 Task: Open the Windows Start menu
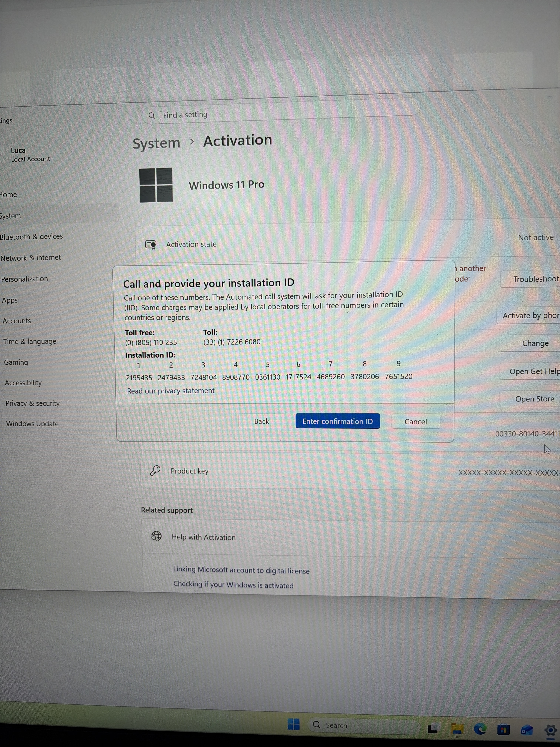[x=294, y=724]
